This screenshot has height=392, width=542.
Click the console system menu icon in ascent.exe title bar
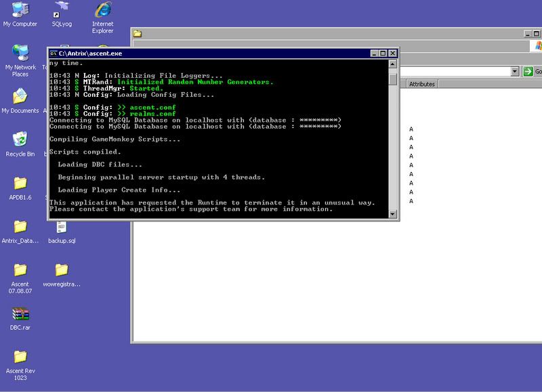[x=54, y=53]
